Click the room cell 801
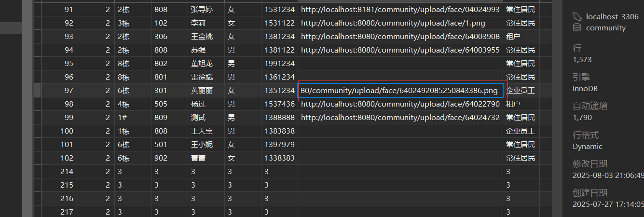 (169, 77)
